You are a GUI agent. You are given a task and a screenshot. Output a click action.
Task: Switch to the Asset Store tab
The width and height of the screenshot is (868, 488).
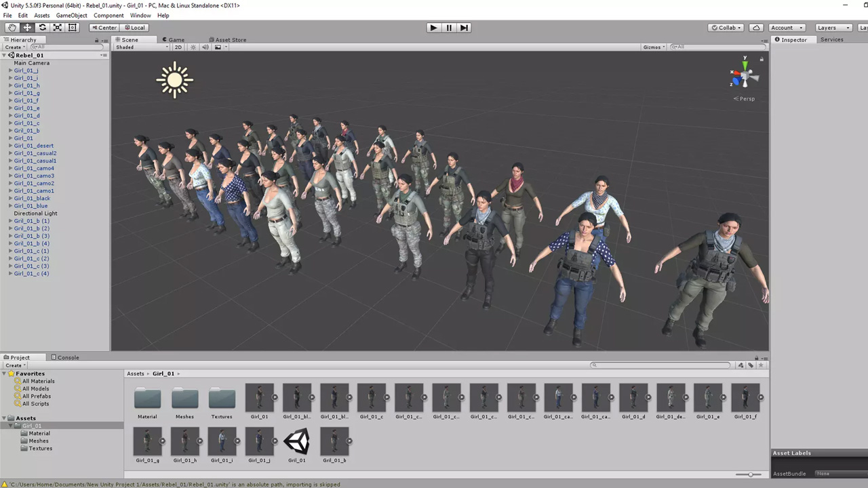coord(227,40)
